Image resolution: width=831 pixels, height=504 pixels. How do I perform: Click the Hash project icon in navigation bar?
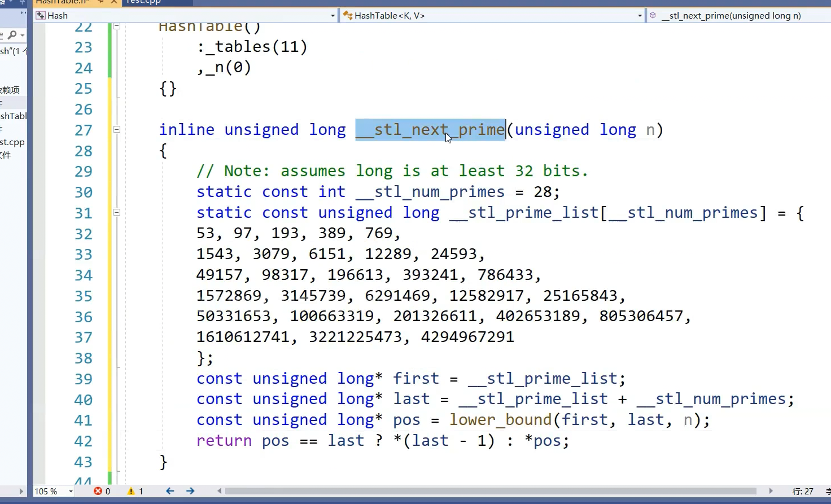click(41, 16)
